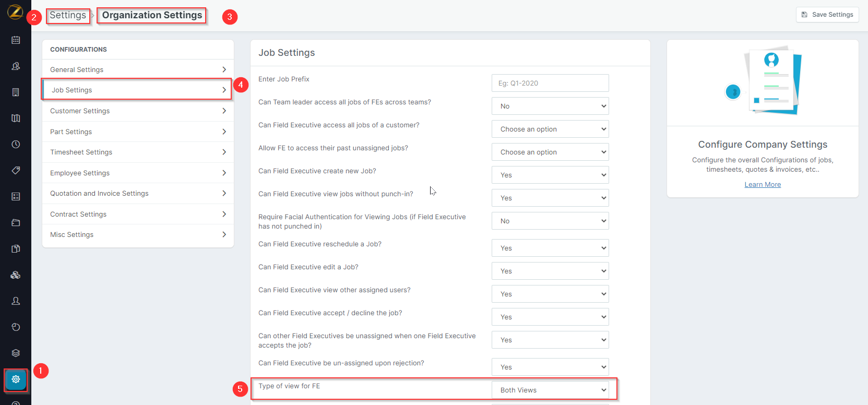Screen dimensions: 868x405
Task: Open 'Can Team leader access all jobs' dropdown
Action: (550, 106)
